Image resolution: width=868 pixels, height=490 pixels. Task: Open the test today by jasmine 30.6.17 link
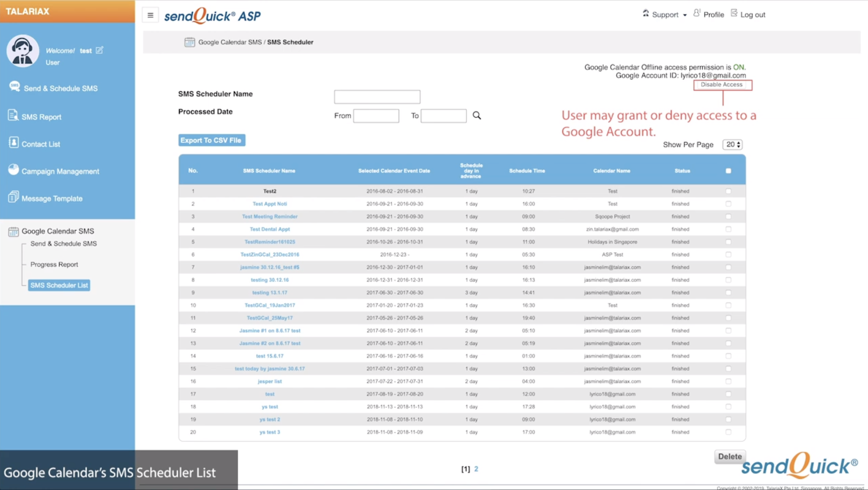pos(270,369)
